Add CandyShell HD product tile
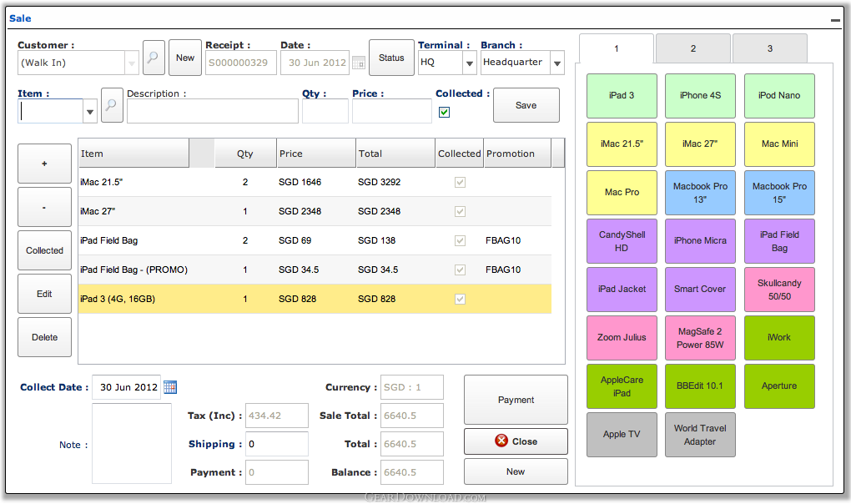The width and height of the screenshot is (851, 504). pos(622,241)
